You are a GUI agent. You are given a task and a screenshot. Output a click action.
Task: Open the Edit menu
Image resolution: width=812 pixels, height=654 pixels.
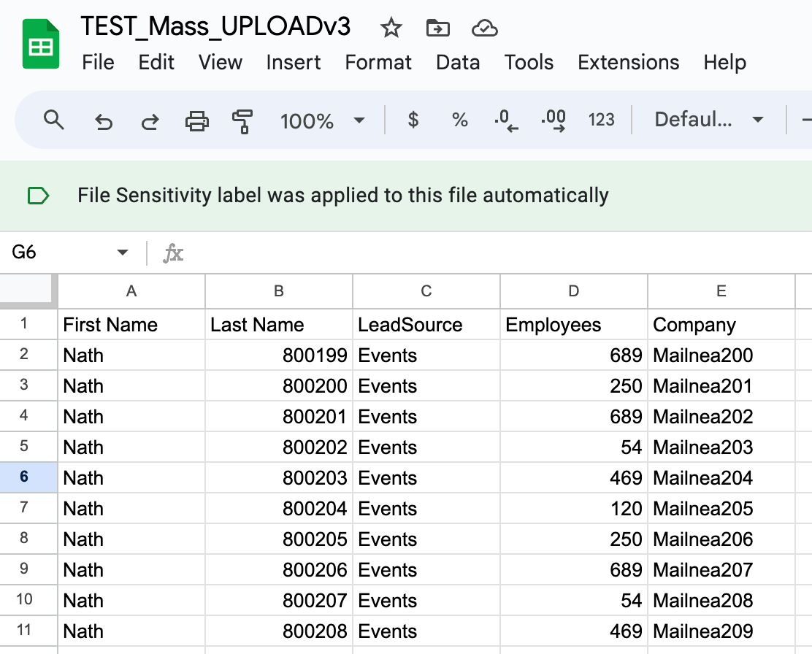tap(156, 63)
